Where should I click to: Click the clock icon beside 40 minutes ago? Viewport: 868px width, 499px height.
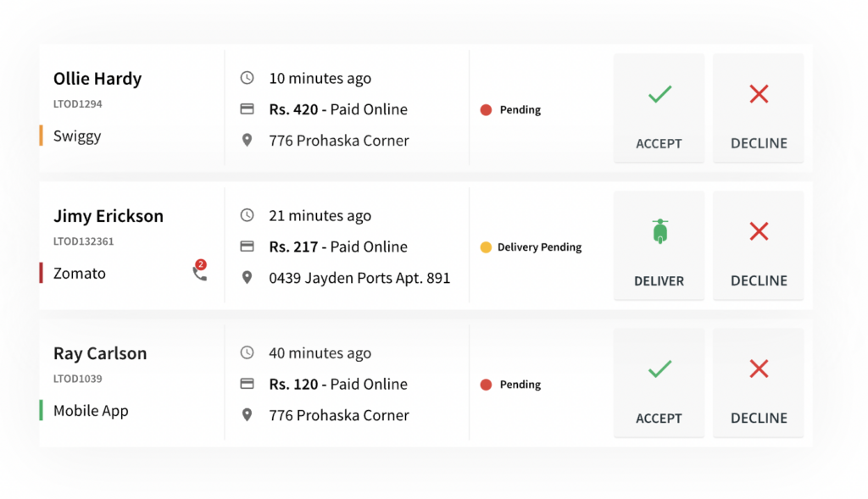click(247, 352)
